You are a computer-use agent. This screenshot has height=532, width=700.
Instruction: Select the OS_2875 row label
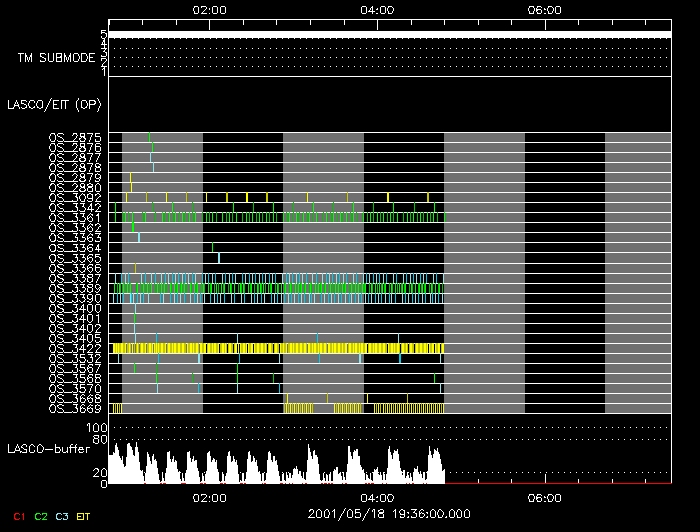point(75,137)
